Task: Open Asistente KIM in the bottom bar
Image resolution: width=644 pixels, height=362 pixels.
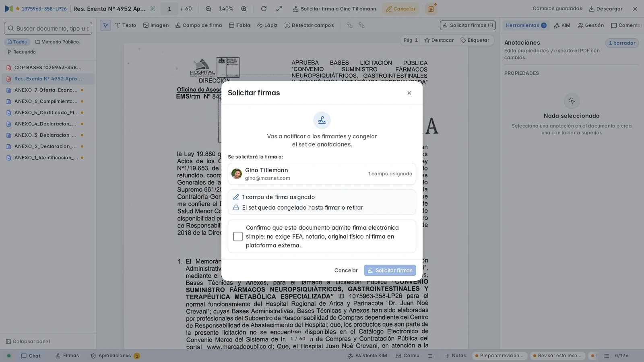Action: click(367, 356)
